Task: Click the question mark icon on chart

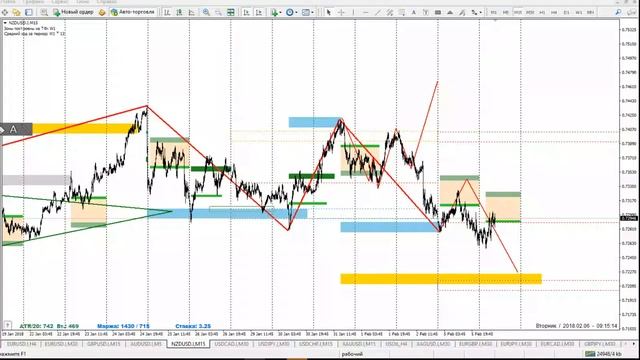Action: coord(7,325)
